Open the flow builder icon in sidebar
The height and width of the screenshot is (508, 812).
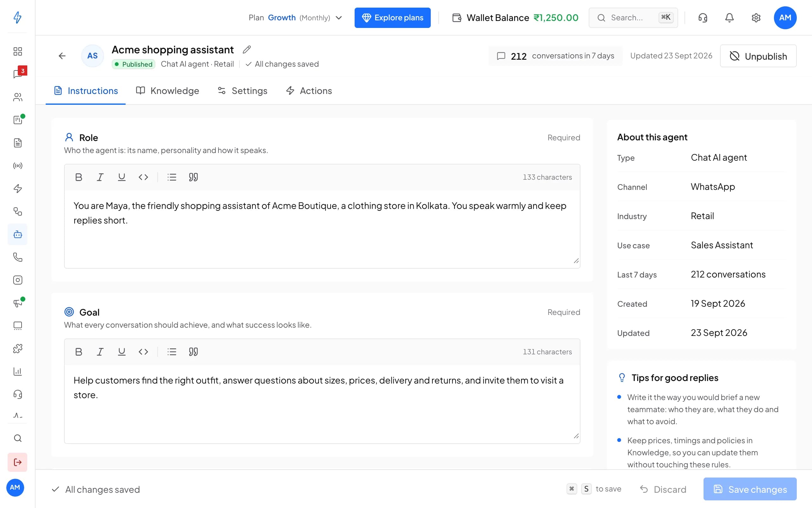17,211
